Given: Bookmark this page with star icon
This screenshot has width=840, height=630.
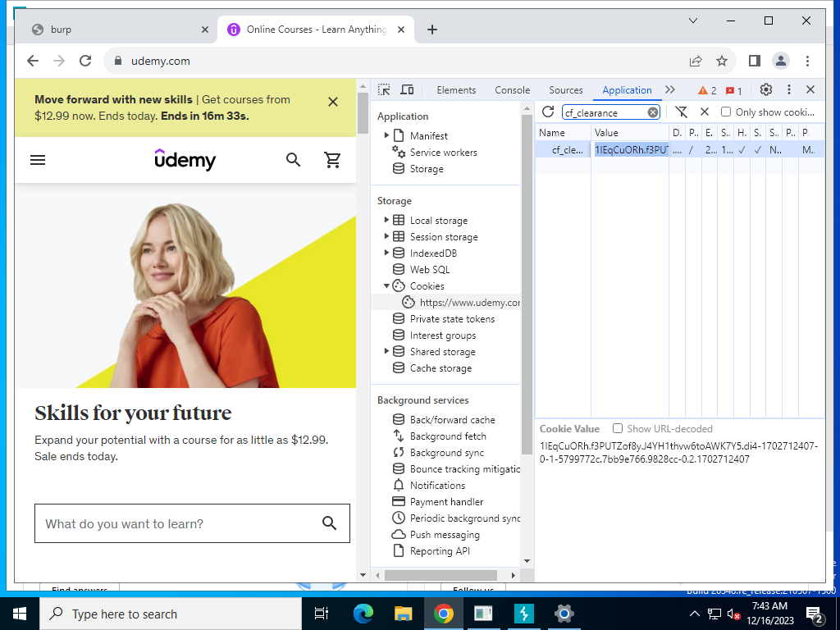Looking at the screenshot, I should 722,61.
